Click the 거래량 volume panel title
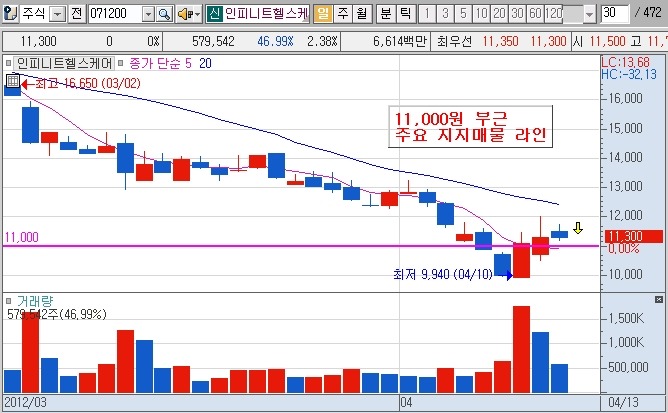 point(35,301)
